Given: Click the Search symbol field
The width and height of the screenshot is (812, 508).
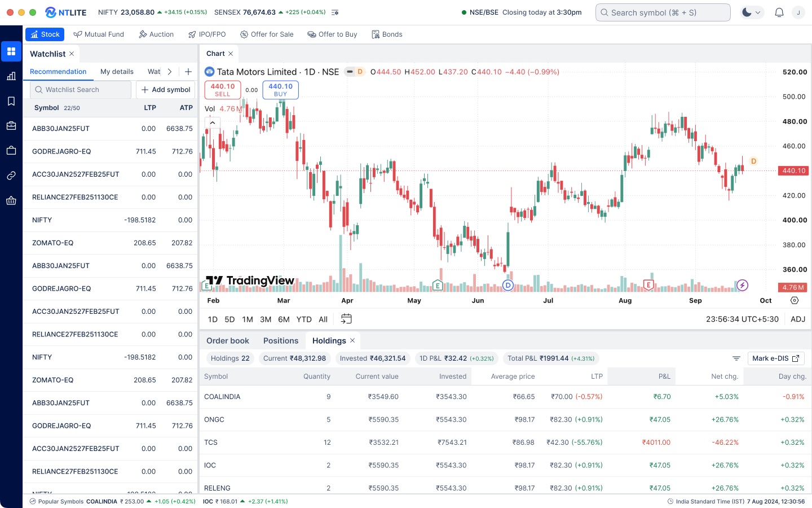Looking at the screenshot, I should tap(663, 12).
